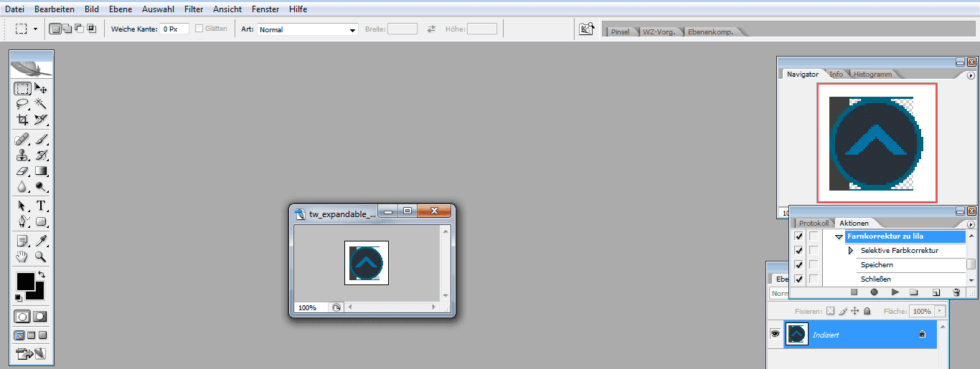The width and height of the screenshot is (980, 369).
Task: Select the Slice tool
Action: pyautogui.click(x=41, y=120)
